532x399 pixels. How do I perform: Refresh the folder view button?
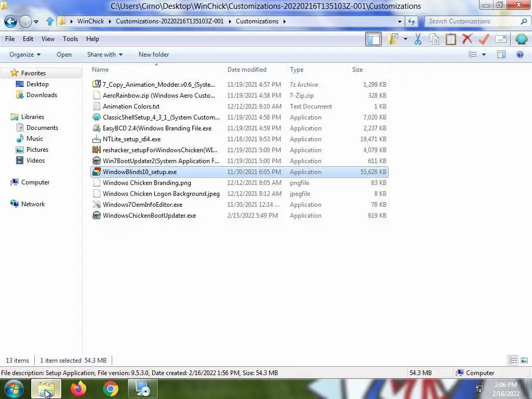[x=411, y=21]
